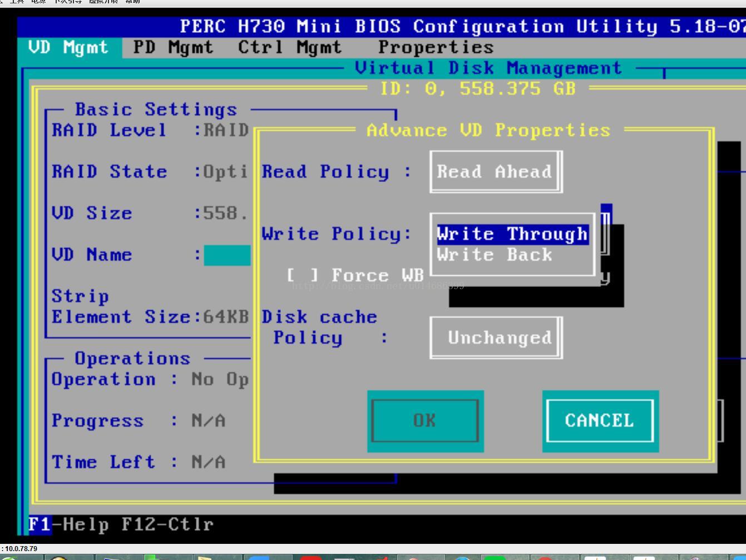Choose Write Back in the Write Policy list
746x560 pixels.
pyautogui.click(x=495, y=255)
